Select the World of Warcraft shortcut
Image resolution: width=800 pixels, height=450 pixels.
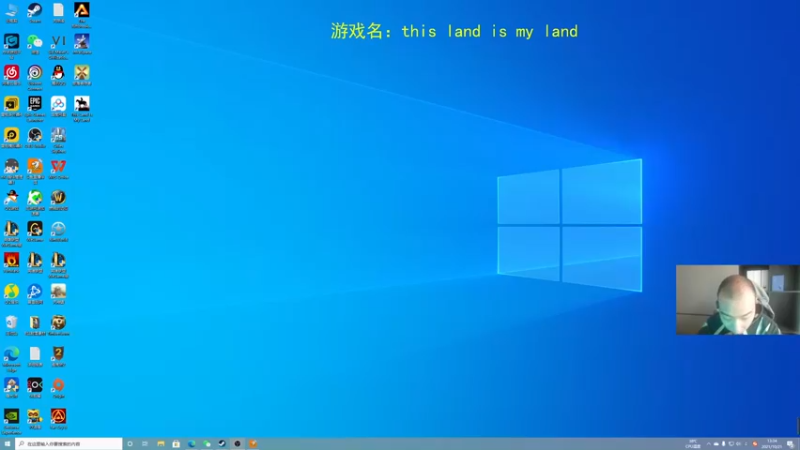point(58,200)
